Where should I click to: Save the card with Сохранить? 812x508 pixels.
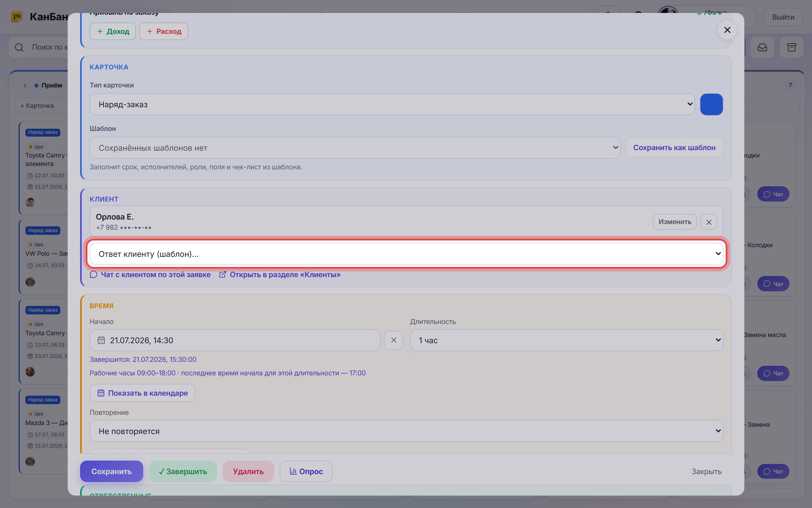[x=111, y=471]
